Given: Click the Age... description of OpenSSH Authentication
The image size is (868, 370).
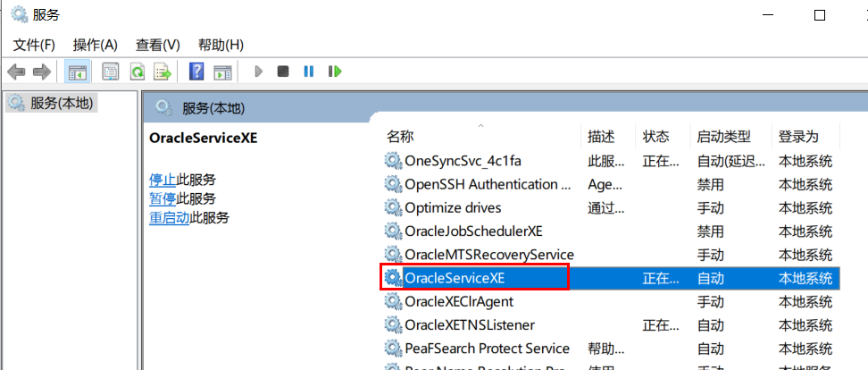Looking at the screenshot, I should pos(605,184).
